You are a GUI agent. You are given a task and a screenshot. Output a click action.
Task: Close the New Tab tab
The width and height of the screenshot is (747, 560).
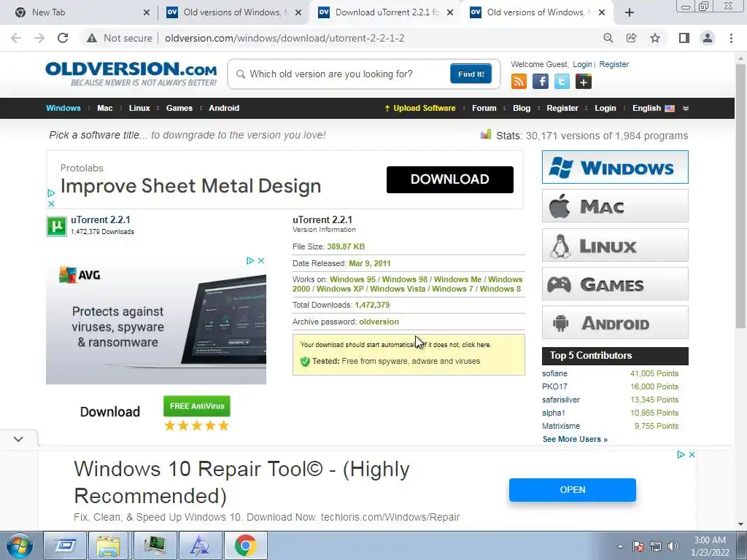pos(146,12)
